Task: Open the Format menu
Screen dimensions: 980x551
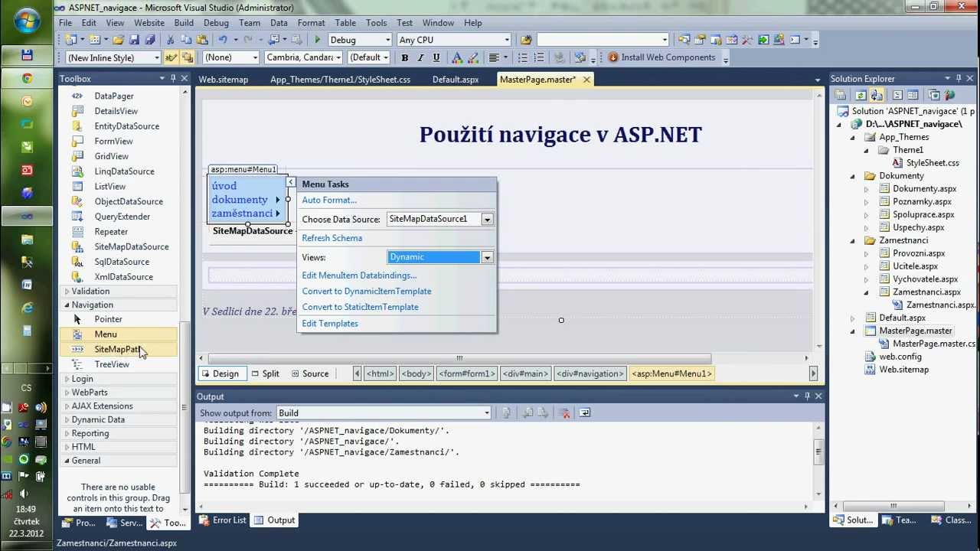Action: (x=311, y=23)
